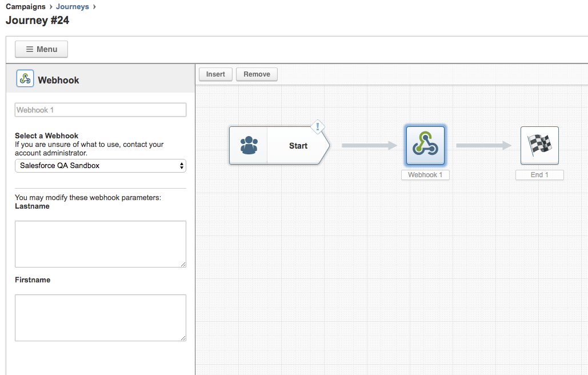Select the Webhook 1 node on the canvas
588x375 pixels.
tap(425, 146)
